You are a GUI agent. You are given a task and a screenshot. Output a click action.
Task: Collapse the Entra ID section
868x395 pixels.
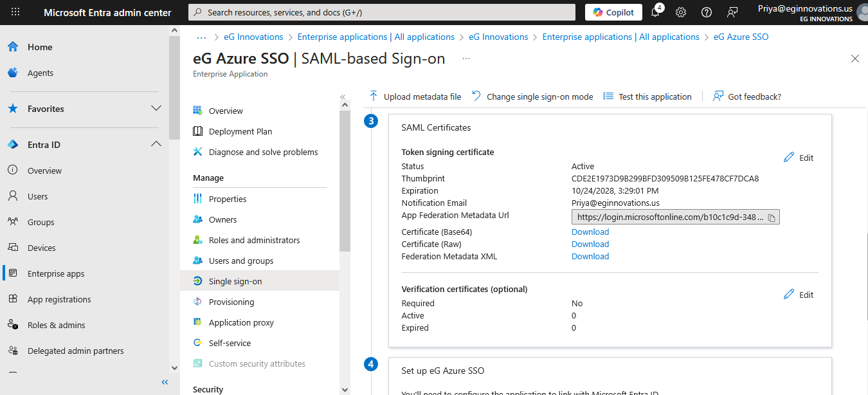[x=156, y=144]
